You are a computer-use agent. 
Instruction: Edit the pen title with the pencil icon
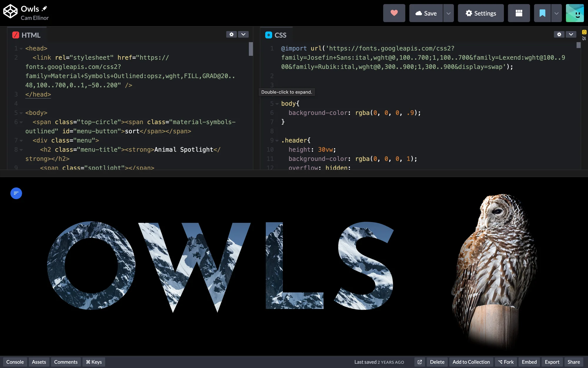tap(44, 9)
